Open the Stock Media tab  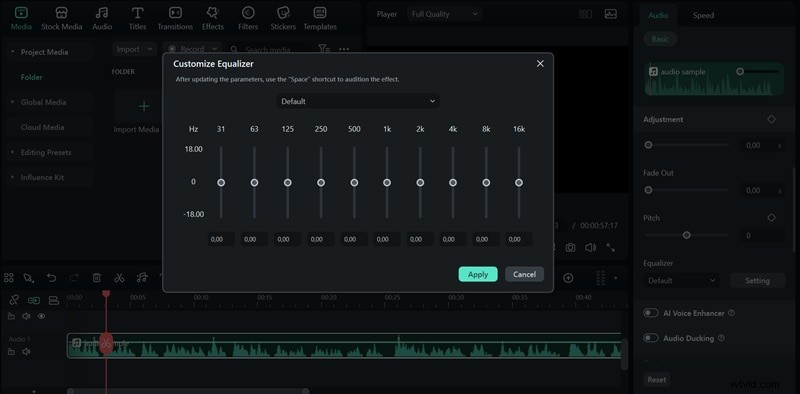(x=62, y=19)
